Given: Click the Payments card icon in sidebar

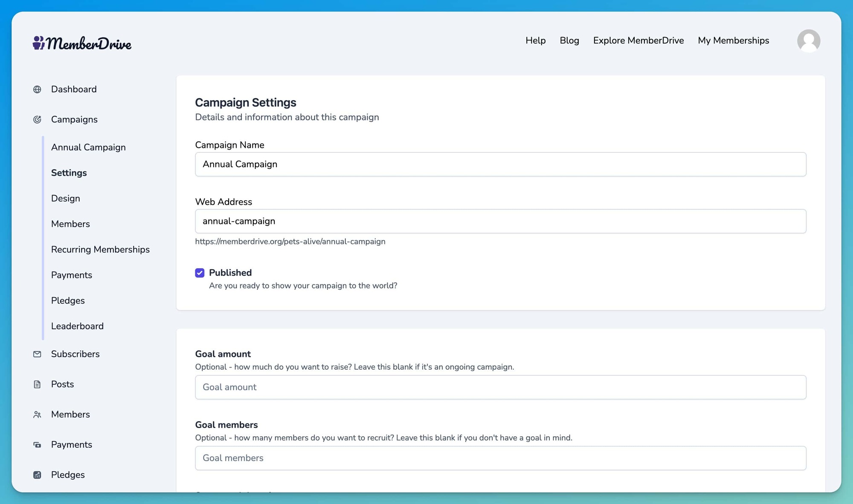Looking at the screenshot, I should (37, 445).
